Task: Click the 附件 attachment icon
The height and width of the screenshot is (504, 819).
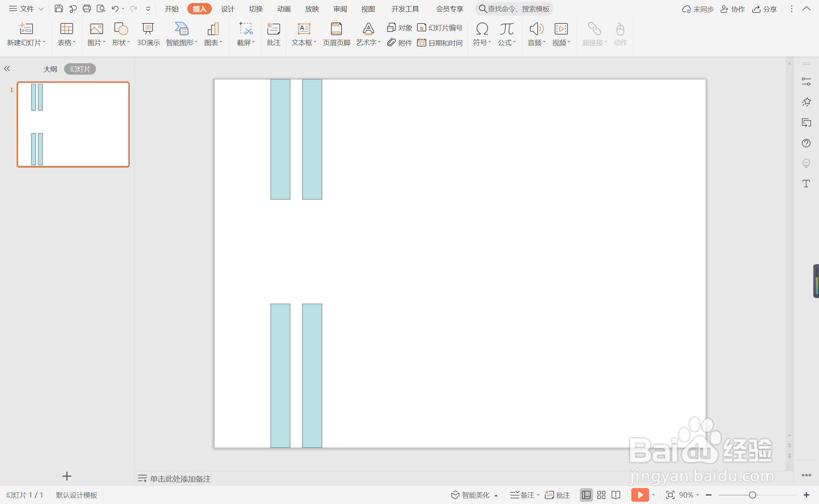Action: click(x=400, y=43)
